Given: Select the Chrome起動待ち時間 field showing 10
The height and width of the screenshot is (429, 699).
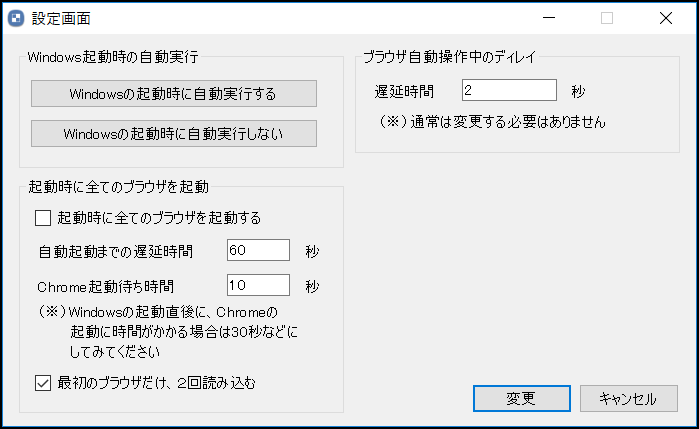Looking at the screenshot, I should [258, 286].
